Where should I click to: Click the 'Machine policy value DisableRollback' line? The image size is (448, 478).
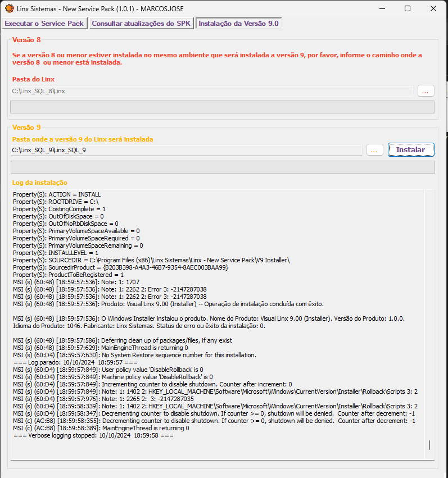(113, 377)
